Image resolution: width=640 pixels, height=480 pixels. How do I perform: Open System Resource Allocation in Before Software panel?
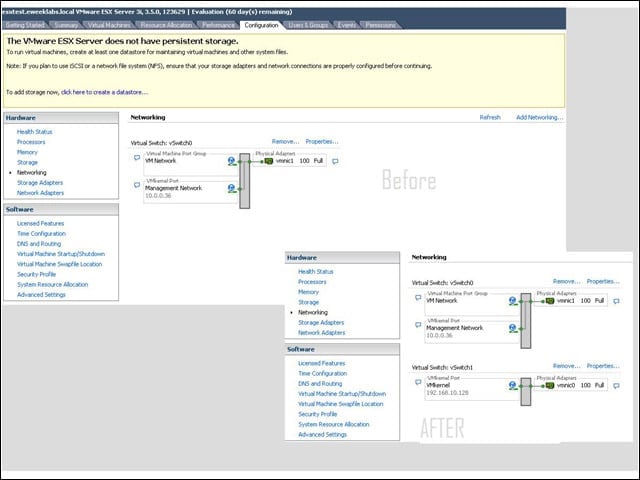coord(52,284)
